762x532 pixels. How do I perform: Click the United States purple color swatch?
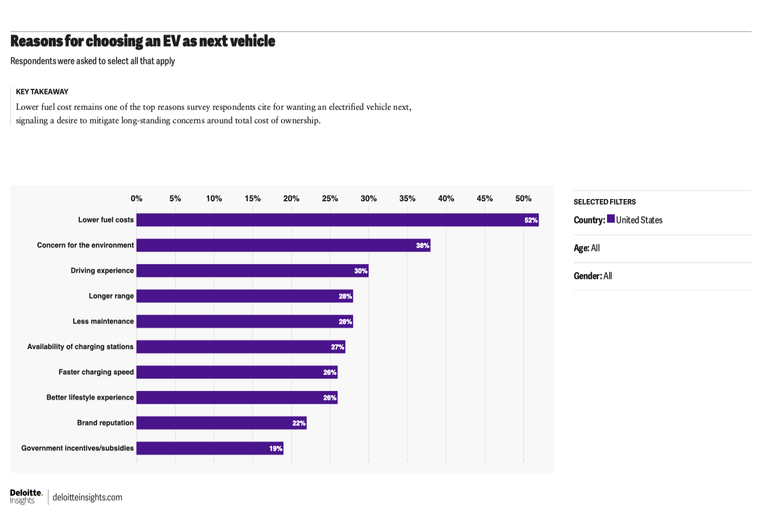611,219
